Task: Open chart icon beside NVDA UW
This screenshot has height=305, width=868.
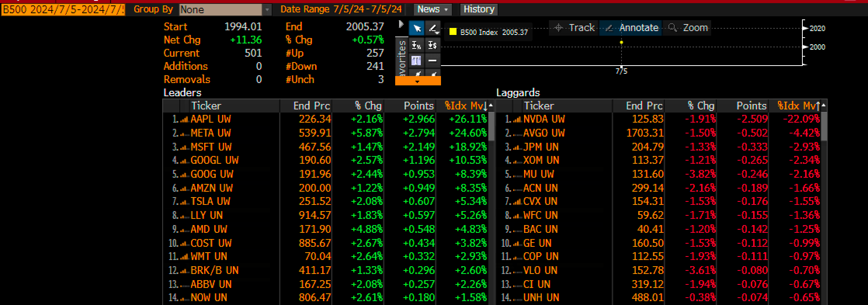Action: 517,120
